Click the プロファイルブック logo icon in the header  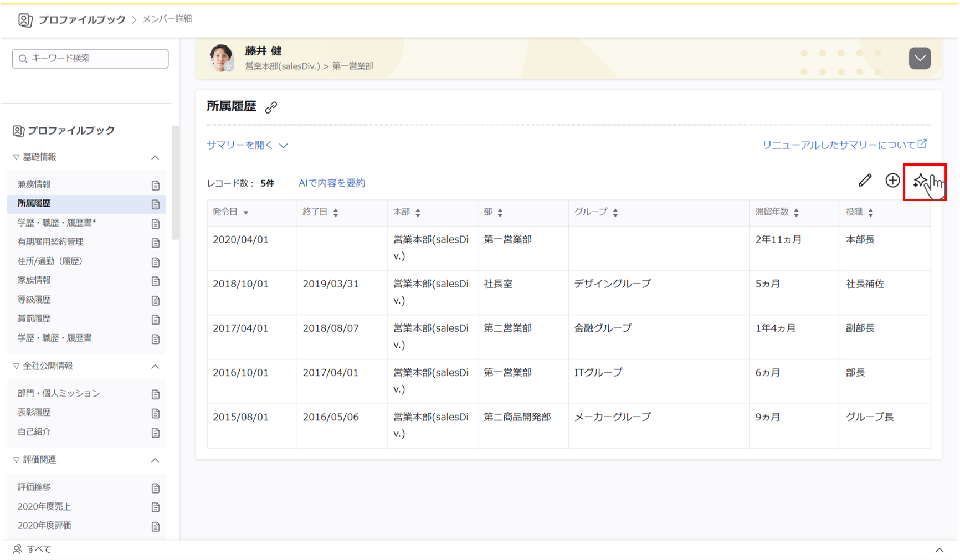click(25, 20)
